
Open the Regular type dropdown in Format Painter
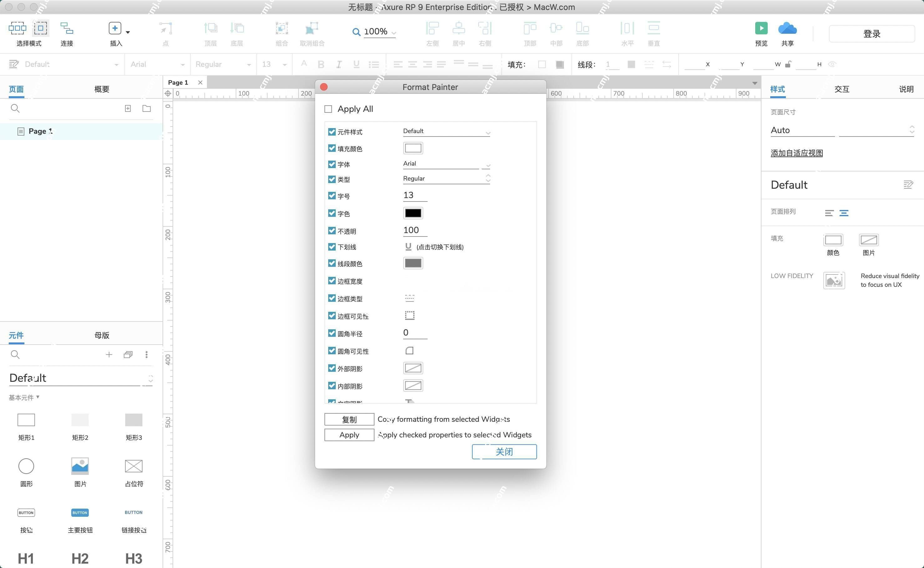[x=446, y=179]
